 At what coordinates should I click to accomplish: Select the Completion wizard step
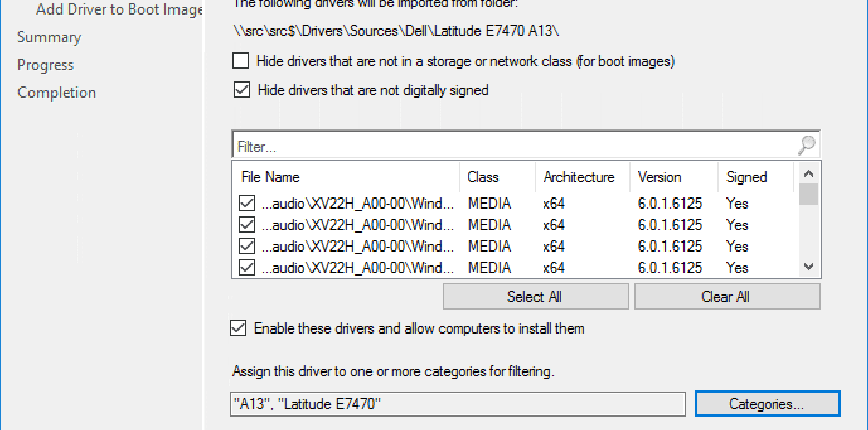56,92
